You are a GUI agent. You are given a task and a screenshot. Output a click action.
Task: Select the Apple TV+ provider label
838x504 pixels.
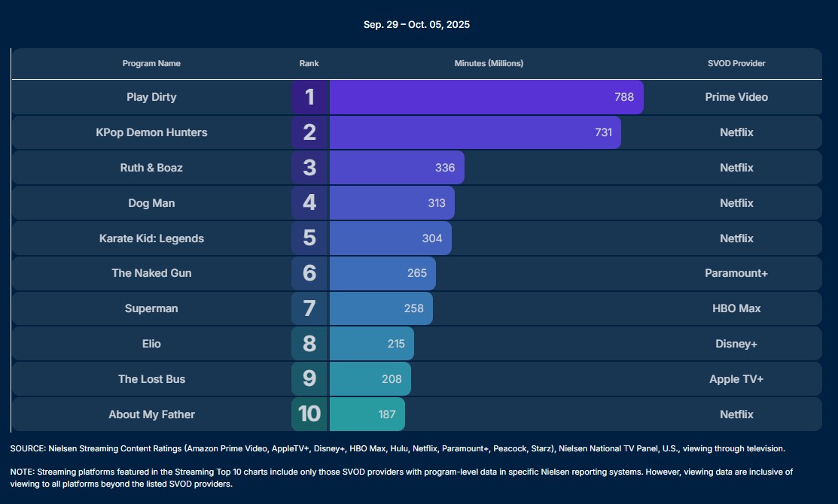(736, 379)
